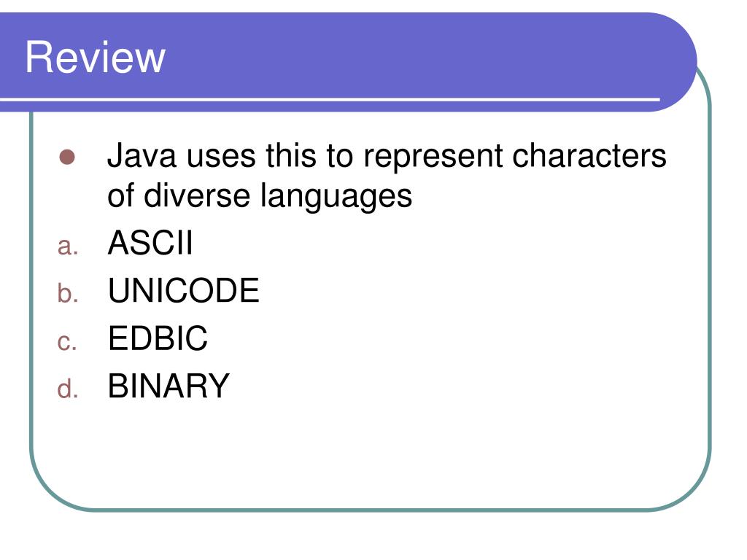Click the word characters in the question
This screenshot has width=747, height=560.
589,155
